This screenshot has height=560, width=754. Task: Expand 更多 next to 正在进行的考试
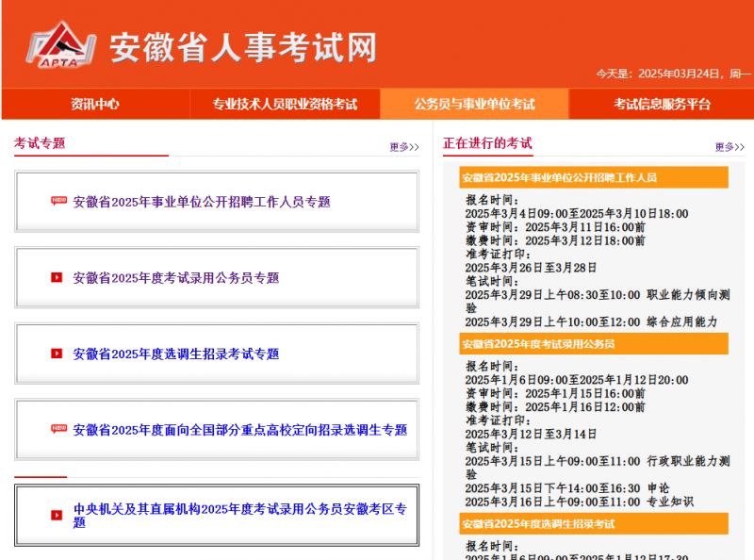[729, 147]
